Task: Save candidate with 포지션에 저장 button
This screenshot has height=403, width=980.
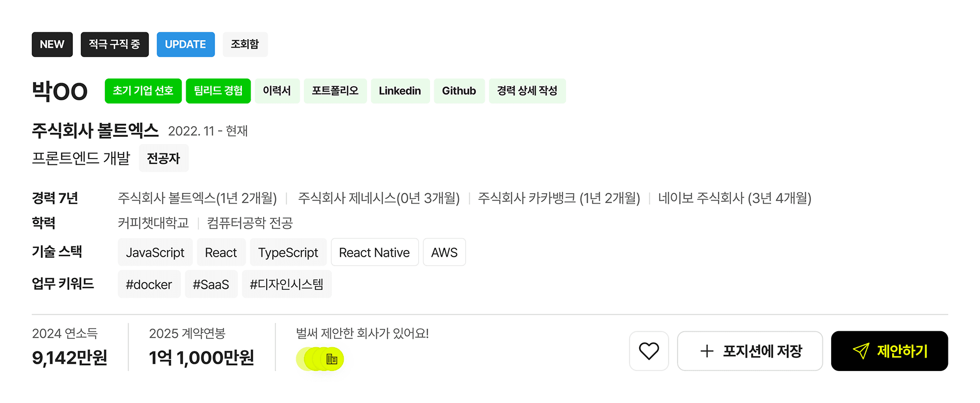Action: tap(749, 351)
